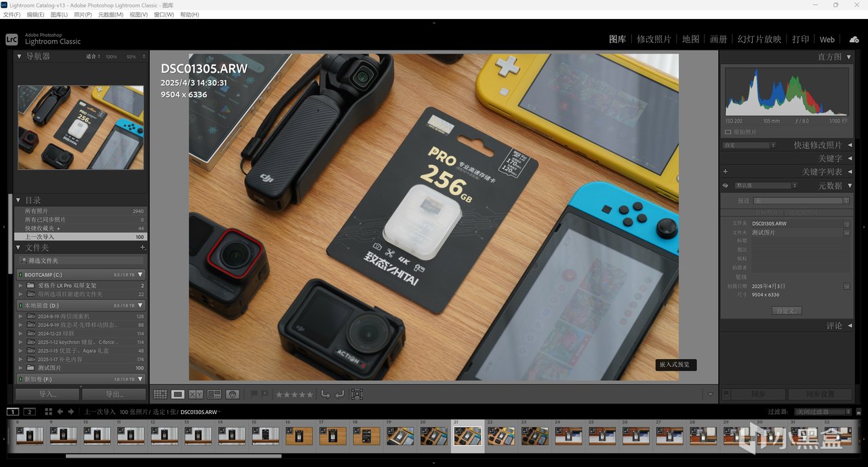Select filmstrip thumbnail number 24
This screenshot has width=868, height=467.
[568, 436]
